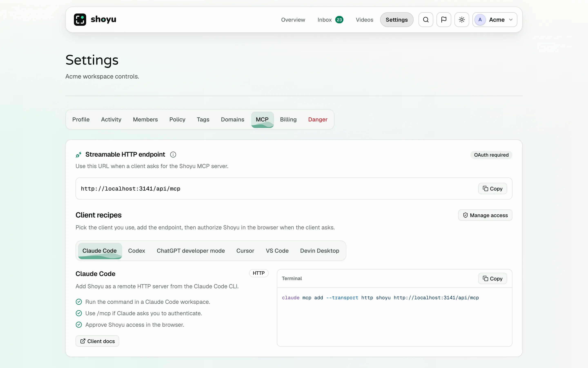Choose the Devin Desktop client recipe
This screenshot has height=368, width=588.
click(320, 251)
